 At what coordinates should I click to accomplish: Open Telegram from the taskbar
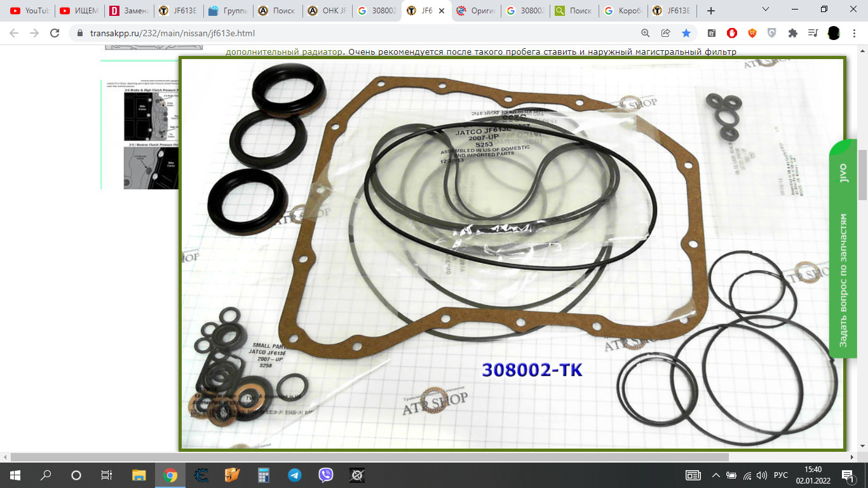click(x=295, y=475)
